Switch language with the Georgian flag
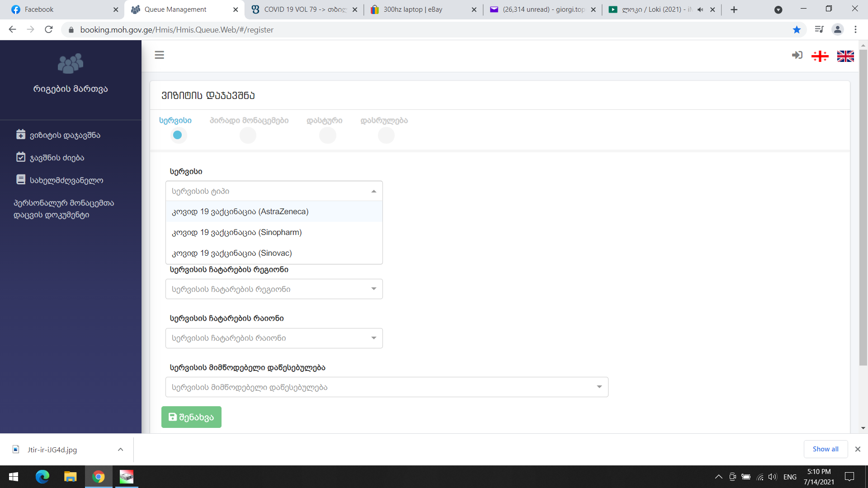The height and width of the screenshot is (488, 868). [820, 56]
